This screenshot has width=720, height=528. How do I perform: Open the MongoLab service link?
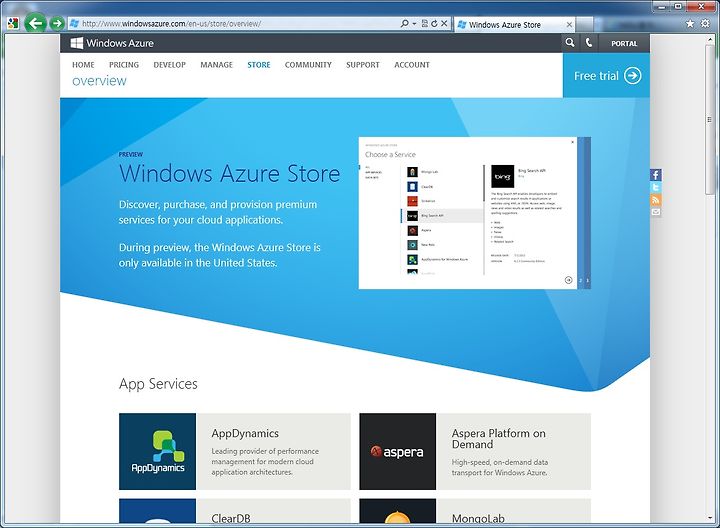[x=478, y=518]
